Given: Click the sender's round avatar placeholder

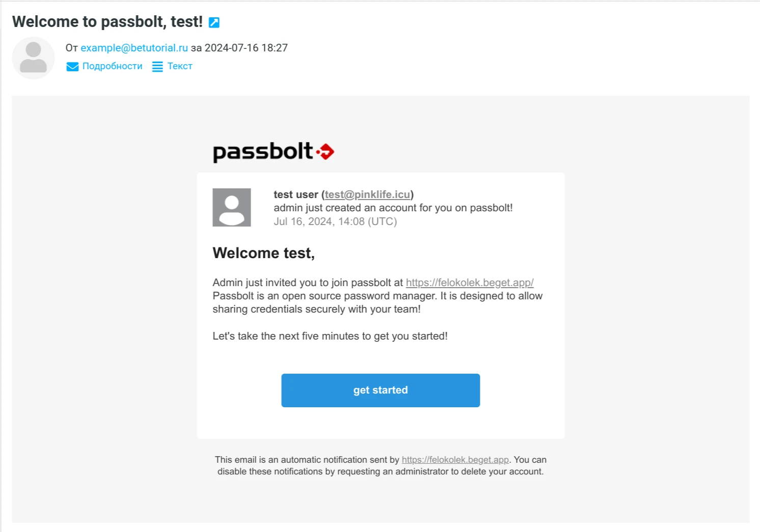Looking at the screenshot, I should coord(33,58).
